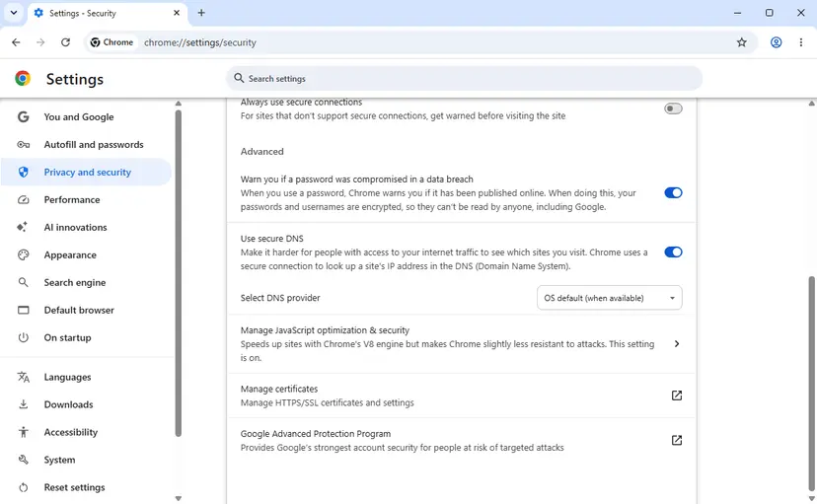Open Google Advanced Protection Program row
This screenshot has height=504, width=817.
click(x=461, y=441)
